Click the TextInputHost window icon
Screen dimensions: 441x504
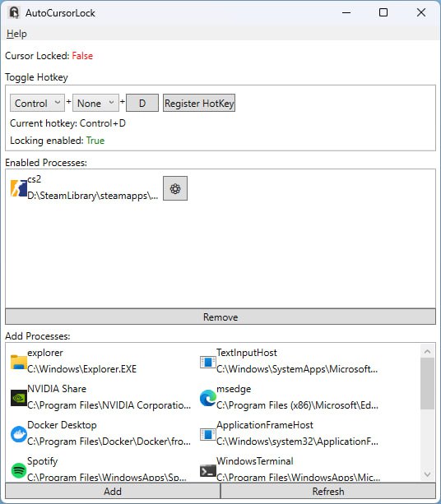[x=208, y=362]
